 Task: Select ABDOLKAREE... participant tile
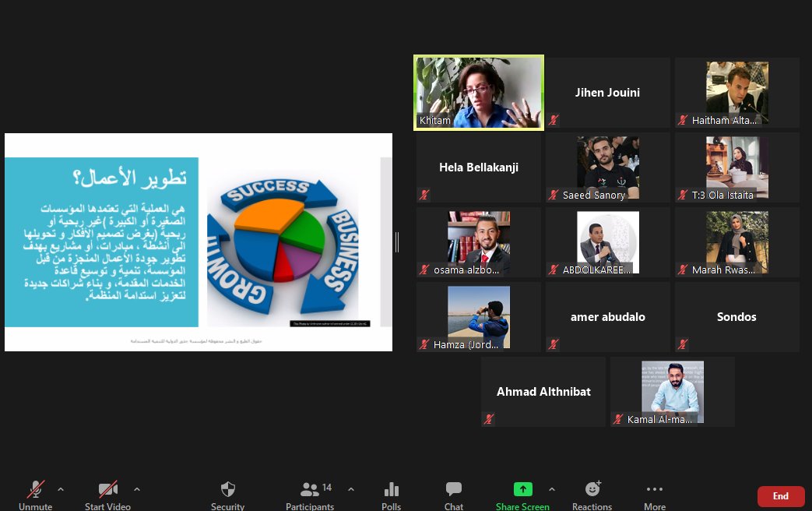tap(607, 242)
